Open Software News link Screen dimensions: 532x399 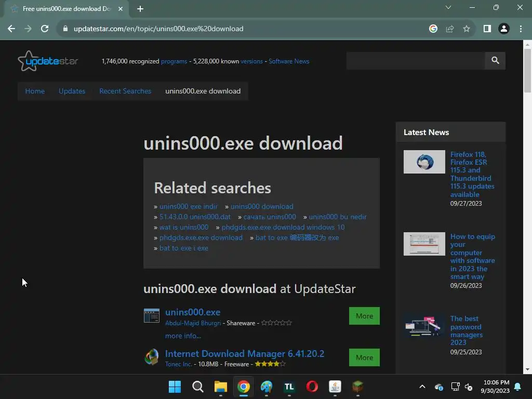[x=289, y=61]
